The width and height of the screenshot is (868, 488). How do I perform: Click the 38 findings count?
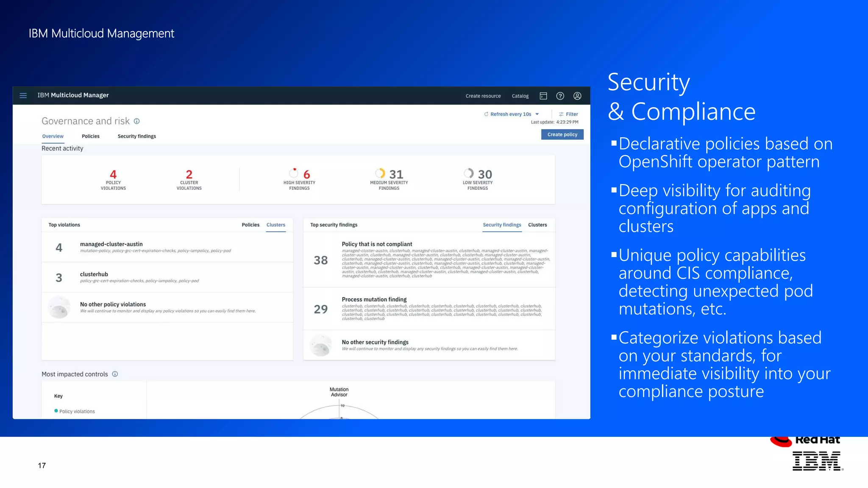[x=321, y=260]
